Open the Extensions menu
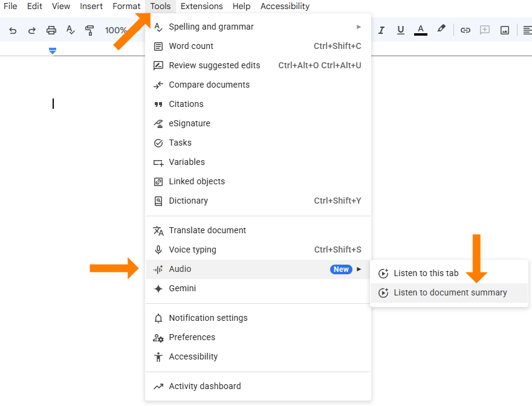This screenshot has width=532, height=406. click(x=201, y=6)
